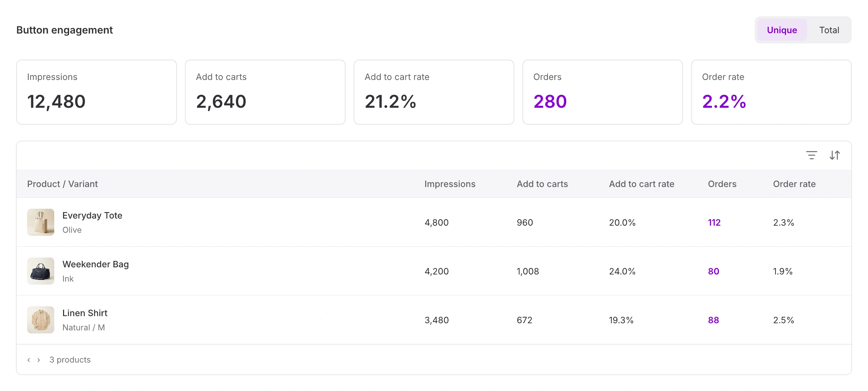Switch to Total view

pyautogui.click(x=829, y=30)
